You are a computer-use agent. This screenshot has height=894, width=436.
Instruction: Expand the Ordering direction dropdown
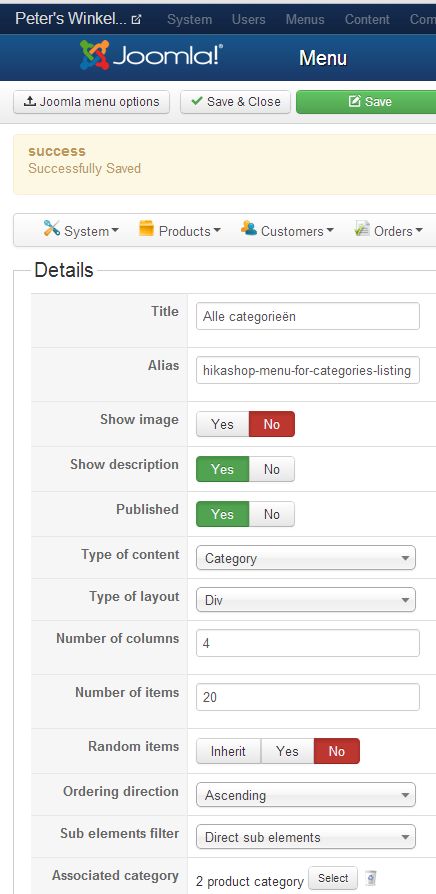coord(305,795)
